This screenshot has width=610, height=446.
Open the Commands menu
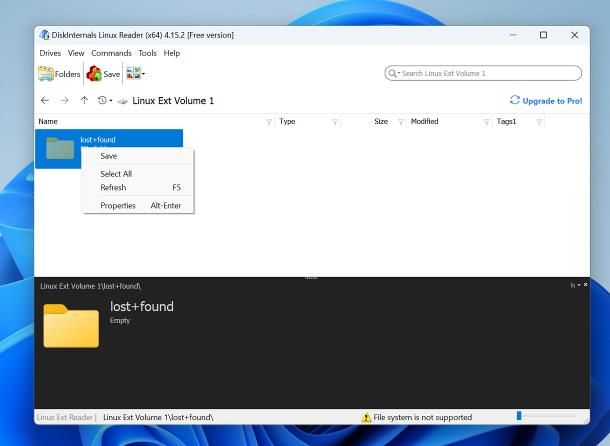tap(111, 53)
